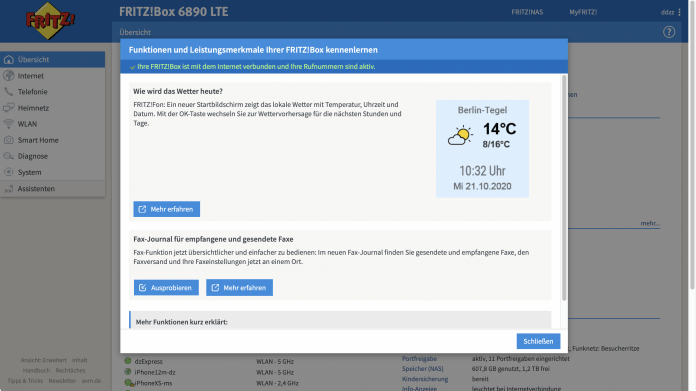The width and height of the screenshot is (696, 391).
Task: Open the avm.de footer link
Action: pyautogui.click(x=91, y=380)
